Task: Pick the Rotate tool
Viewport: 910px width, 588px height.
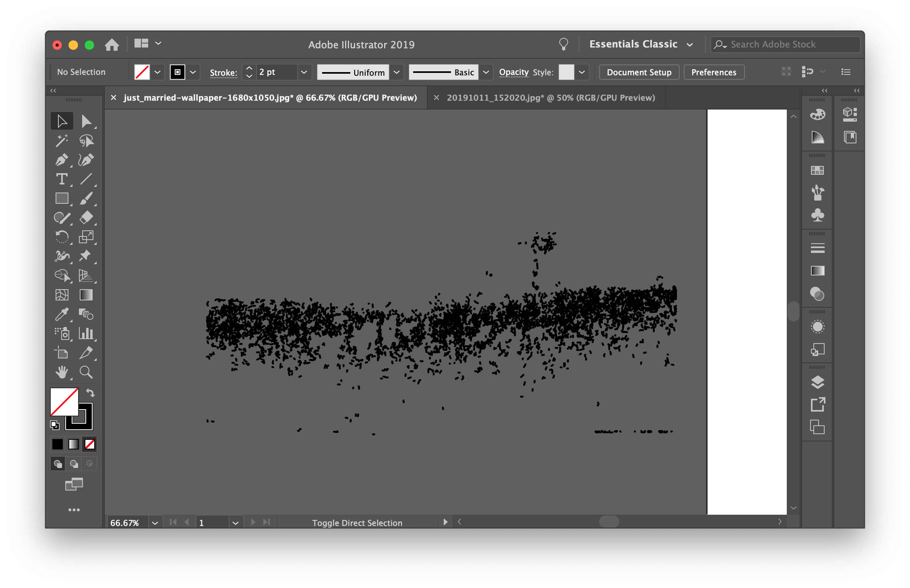Action: point(61,237)
